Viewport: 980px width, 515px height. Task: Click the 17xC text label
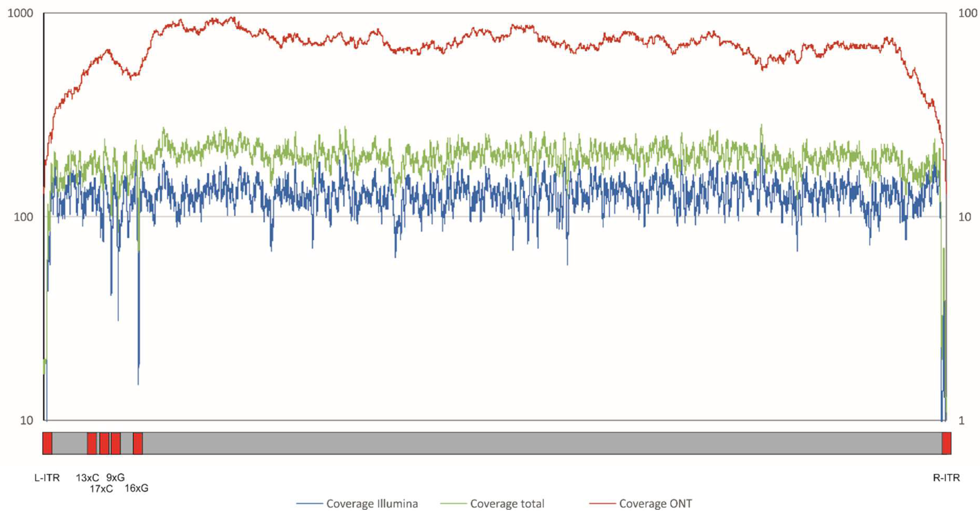pos(101,488)
